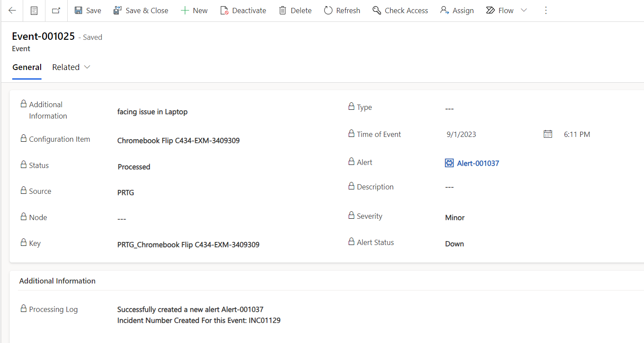Click the 6:11 PM time field
Image resolution: width=644 pixels, height=343 pixels.
[577, 134]
